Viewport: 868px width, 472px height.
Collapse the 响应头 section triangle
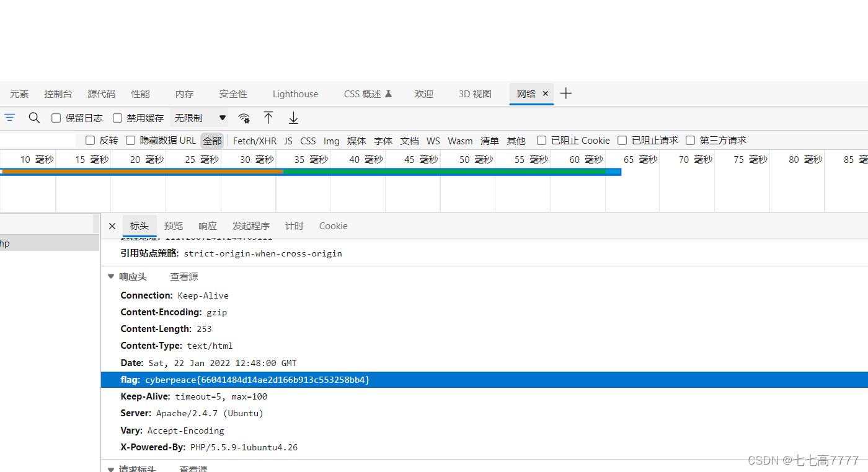pos(111,276)
